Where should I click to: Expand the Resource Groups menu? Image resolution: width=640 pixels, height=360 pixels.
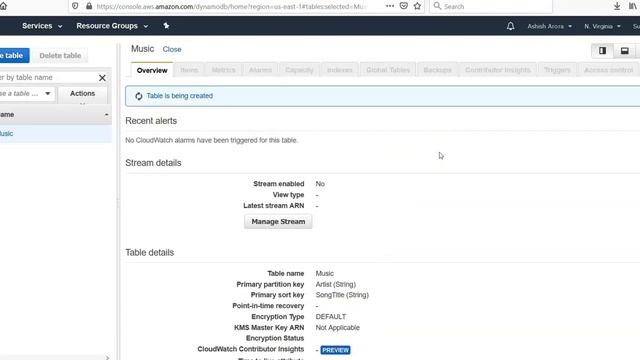pyautogui.click(x=112, y=26)
